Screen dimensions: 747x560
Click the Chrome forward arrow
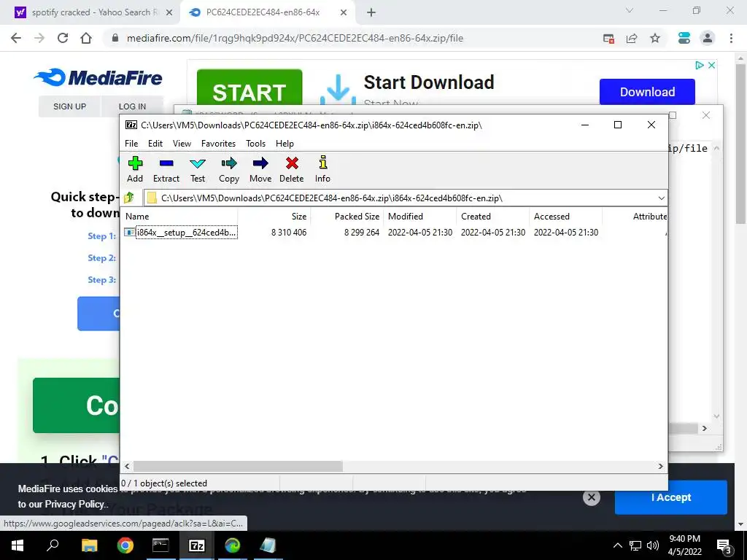click(x=39, y=38)
